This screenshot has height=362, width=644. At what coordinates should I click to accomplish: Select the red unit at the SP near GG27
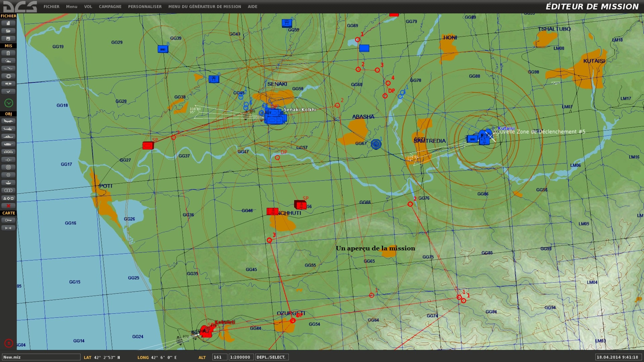(x=148, y=145)
